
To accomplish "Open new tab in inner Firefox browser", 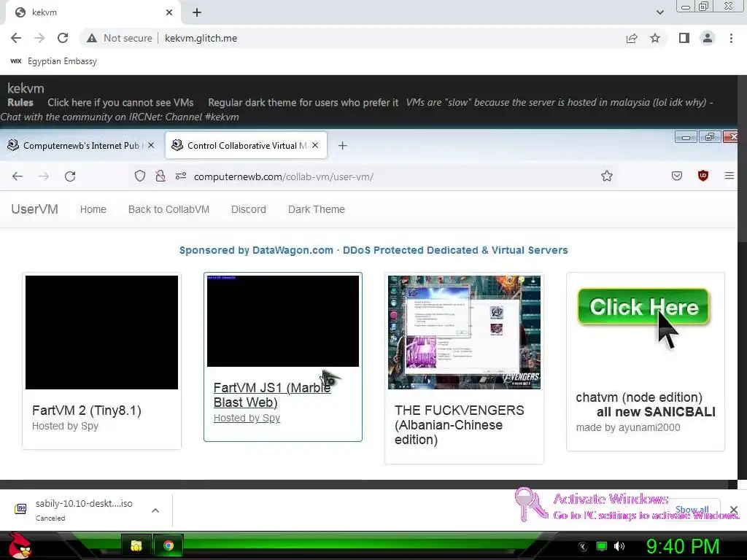I will point(343,145).
